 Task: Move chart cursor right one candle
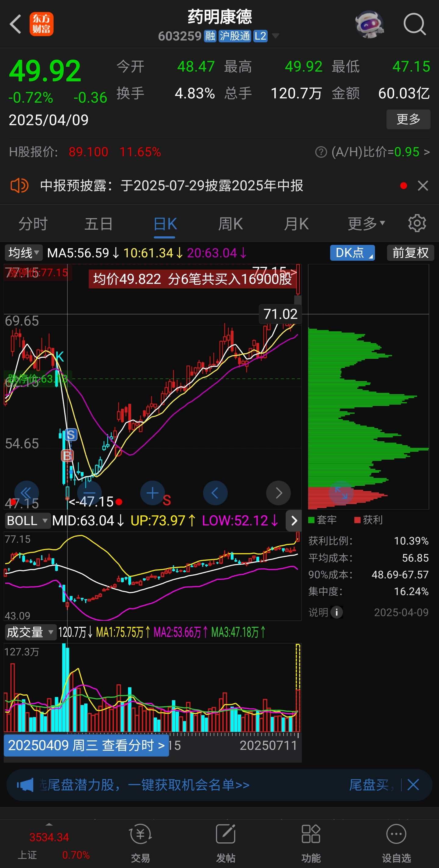pyautogui.click(x=278, y=493)
